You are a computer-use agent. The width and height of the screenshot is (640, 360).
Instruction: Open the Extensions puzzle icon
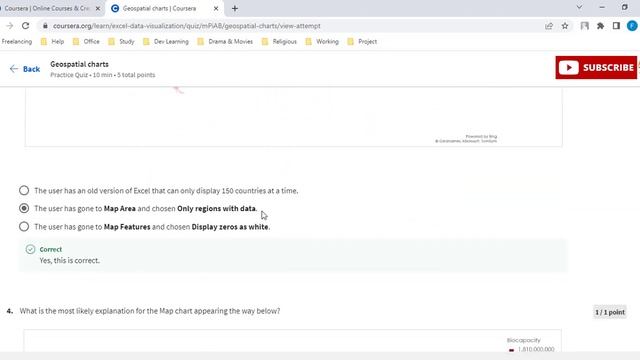600,26
